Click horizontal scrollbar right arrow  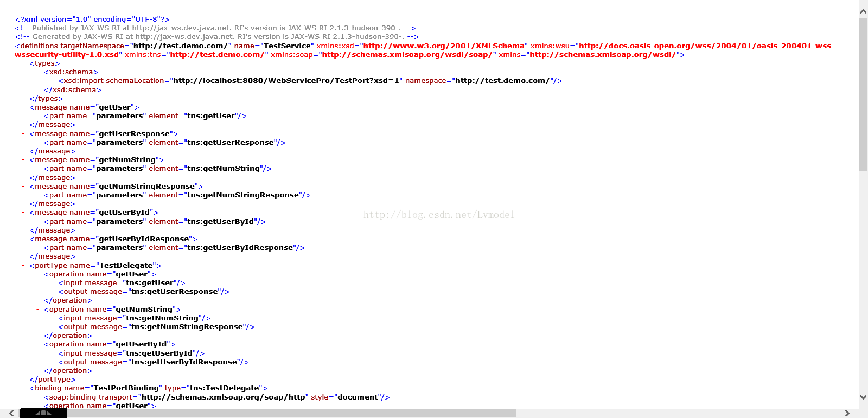tap(847, 413)
